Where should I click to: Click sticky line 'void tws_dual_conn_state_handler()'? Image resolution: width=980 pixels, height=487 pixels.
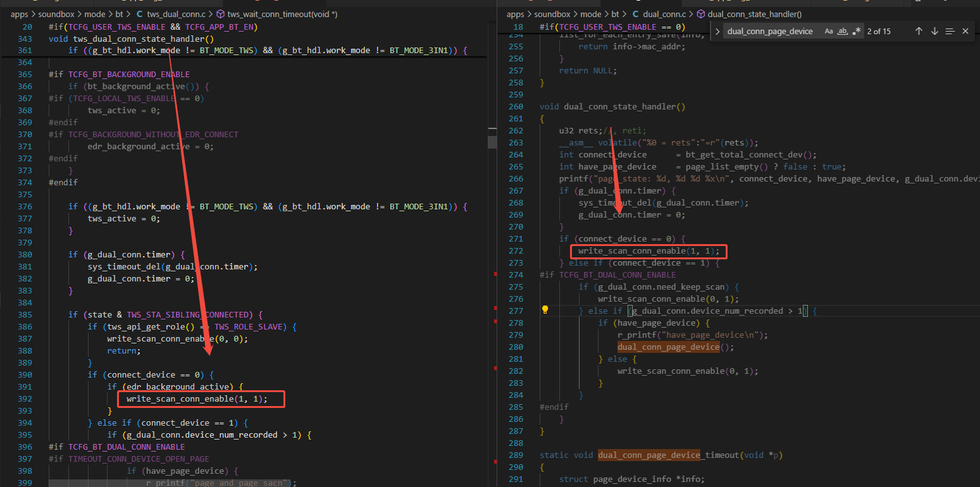(x=132, y=39)
